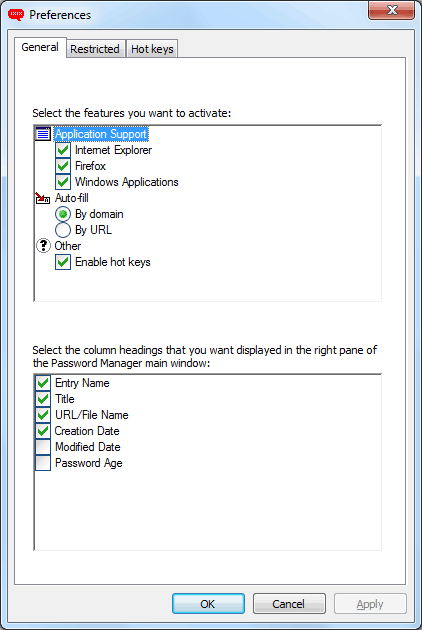
Task: Disable the Enable hot keys option
Action: tap(63, 262)
